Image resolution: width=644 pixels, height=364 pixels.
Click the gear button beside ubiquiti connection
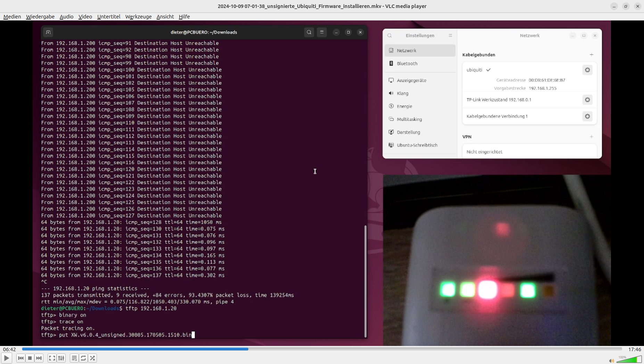point(587,70)
